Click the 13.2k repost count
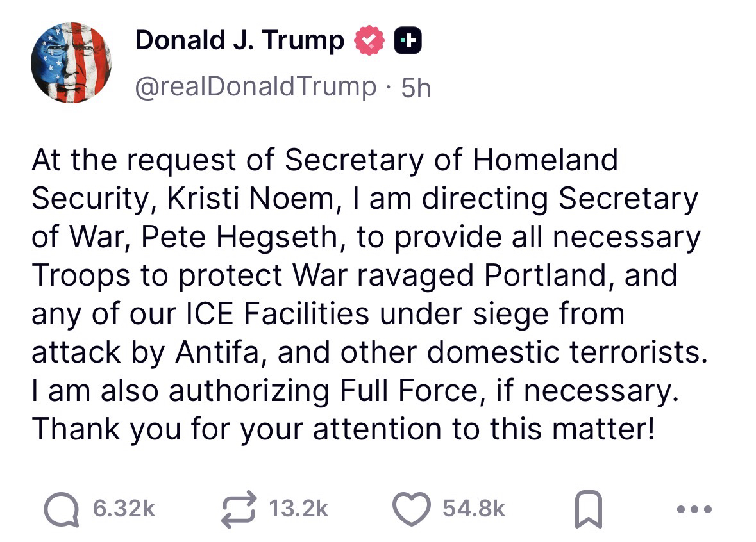The height and width of the screenshot is (542, 756). (x=298, y=509)
